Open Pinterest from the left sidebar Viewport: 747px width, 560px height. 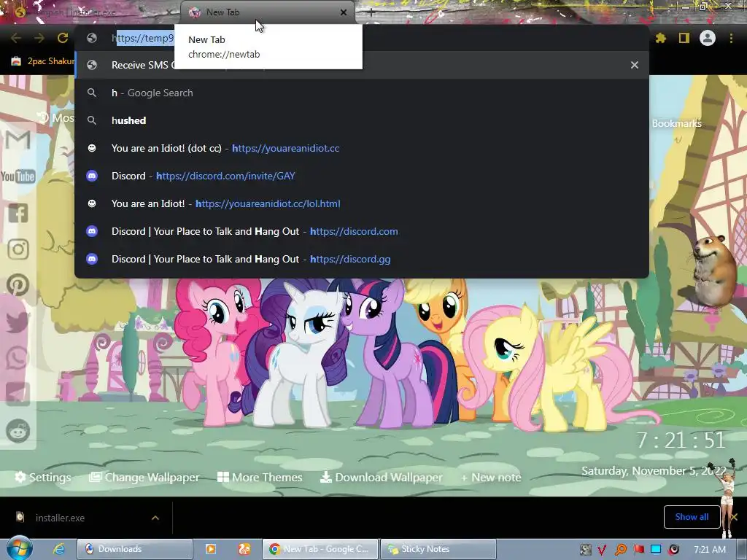[x=18, y=285]
